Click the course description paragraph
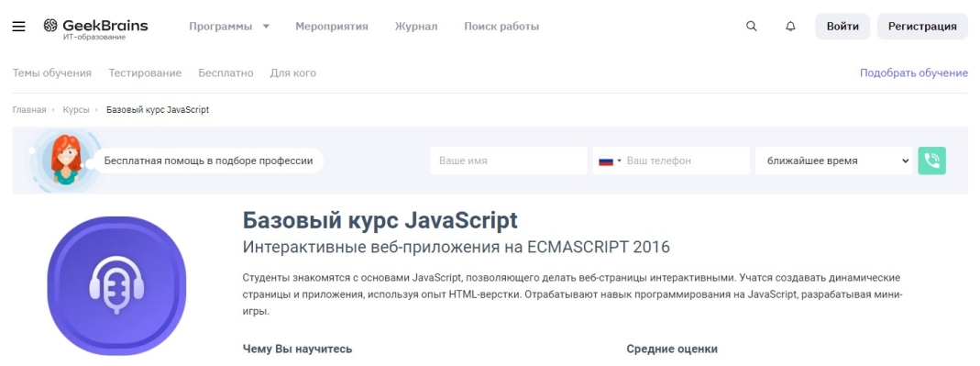This screenshot has width=980, height=366. point(572,294)
